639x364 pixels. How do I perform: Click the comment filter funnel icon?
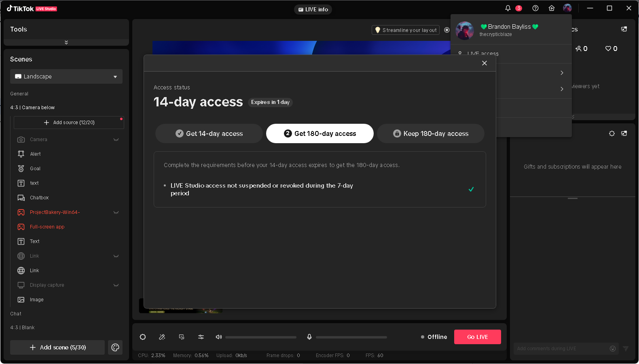click(x=626, y=349)
